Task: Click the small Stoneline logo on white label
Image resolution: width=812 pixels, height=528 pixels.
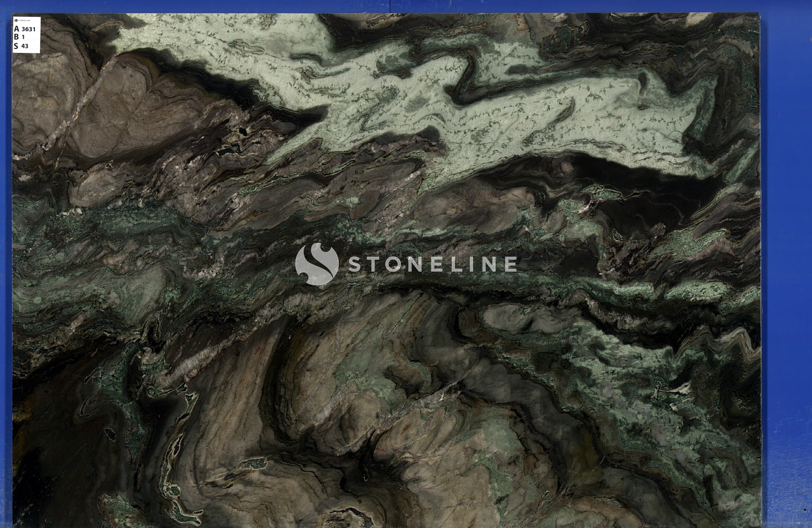Action: click(16, 20)
